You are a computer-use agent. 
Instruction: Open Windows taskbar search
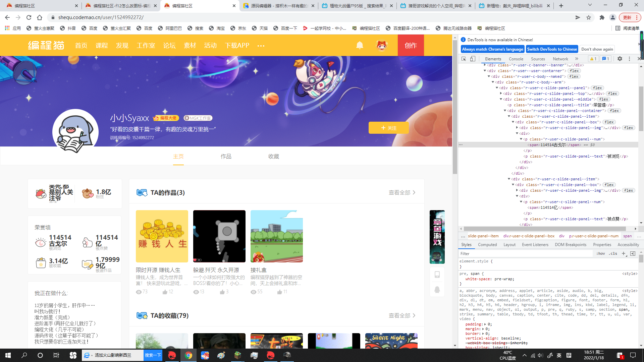(24, 355)
